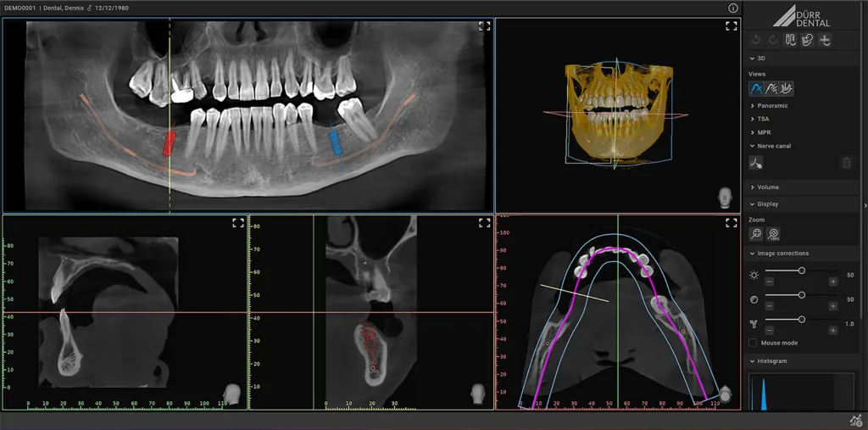Enable the Mouse mode checkbox
Viewport: 868px width, 430px height.
tap(753, 343)
